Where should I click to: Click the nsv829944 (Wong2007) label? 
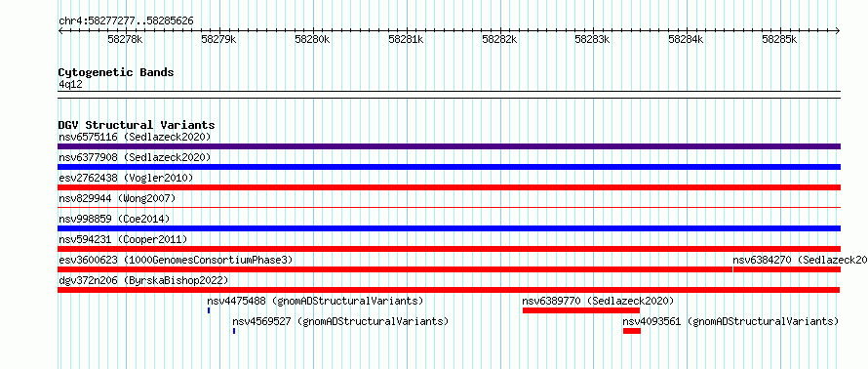pos(117,198)
